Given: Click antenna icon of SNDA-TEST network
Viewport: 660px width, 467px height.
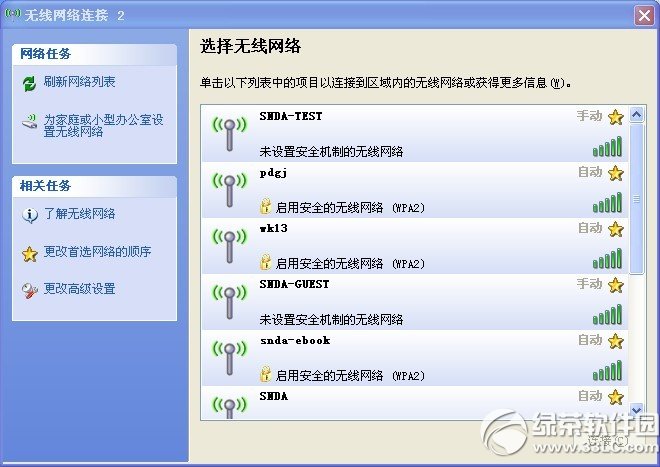Looking at the screenshot, I should tap(229, 134).
